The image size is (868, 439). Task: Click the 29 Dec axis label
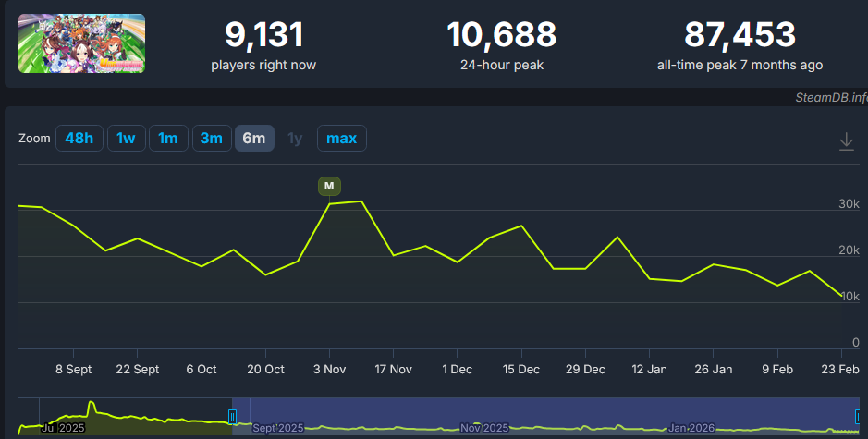pyautogui.click(x=585, y=370)
